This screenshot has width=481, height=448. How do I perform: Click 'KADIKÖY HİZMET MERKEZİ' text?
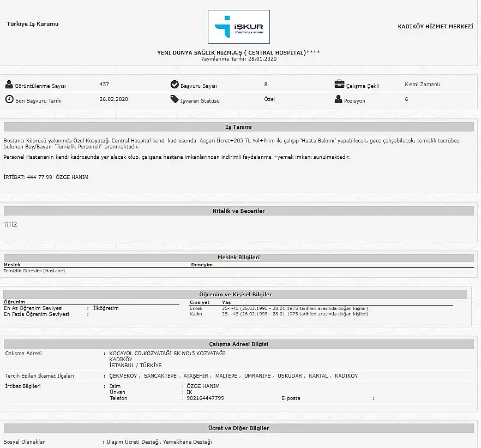pyautogui.click(x=436, y=26)
